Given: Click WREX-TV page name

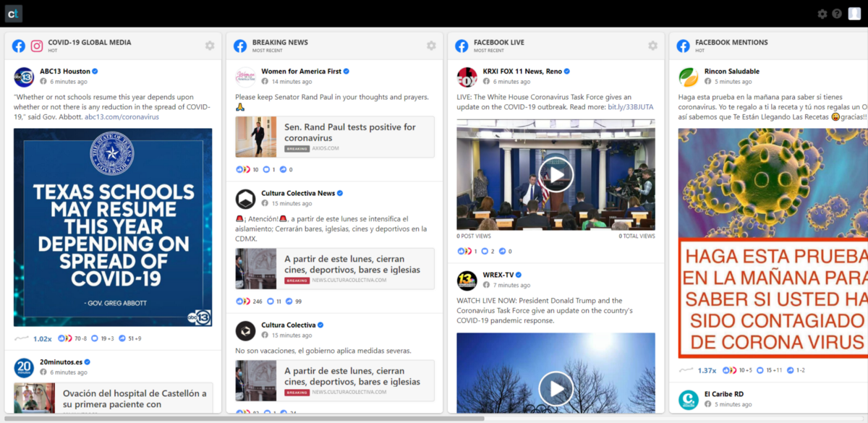Looking at the screenshot, I should (x=498, y=275).
